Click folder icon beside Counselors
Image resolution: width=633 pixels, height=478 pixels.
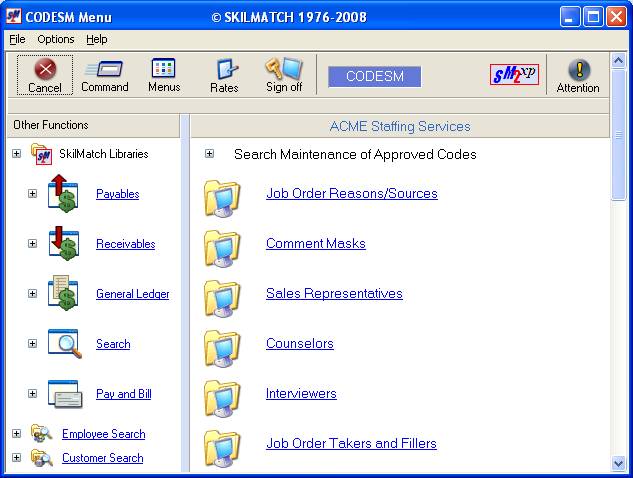222,348
